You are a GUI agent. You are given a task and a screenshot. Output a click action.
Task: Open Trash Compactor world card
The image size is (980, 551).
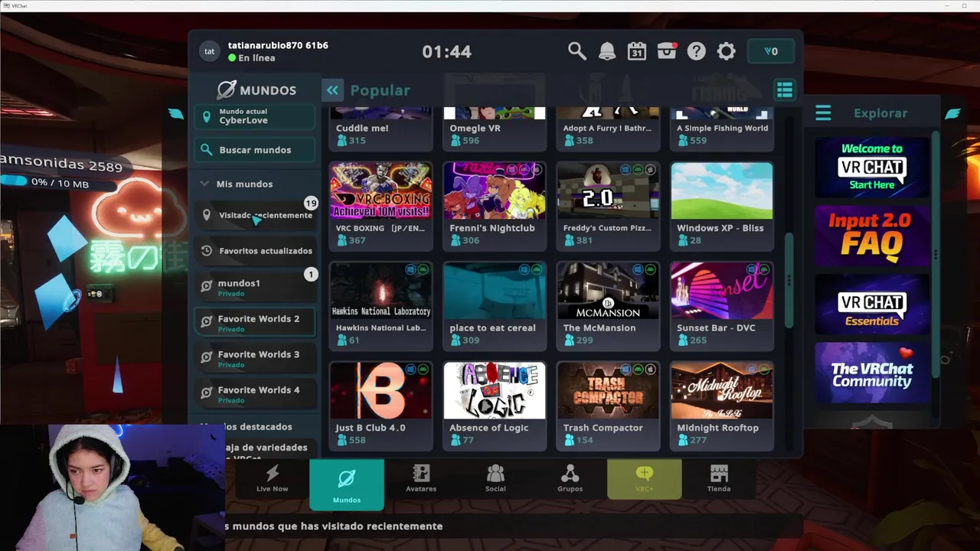(608, 406)
